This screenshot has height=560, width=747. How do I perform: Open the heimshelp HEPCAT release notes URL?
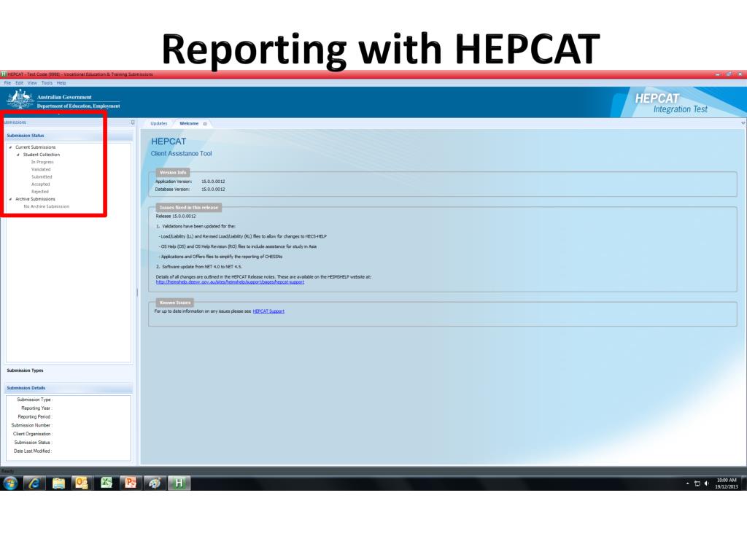coord(230,282)
